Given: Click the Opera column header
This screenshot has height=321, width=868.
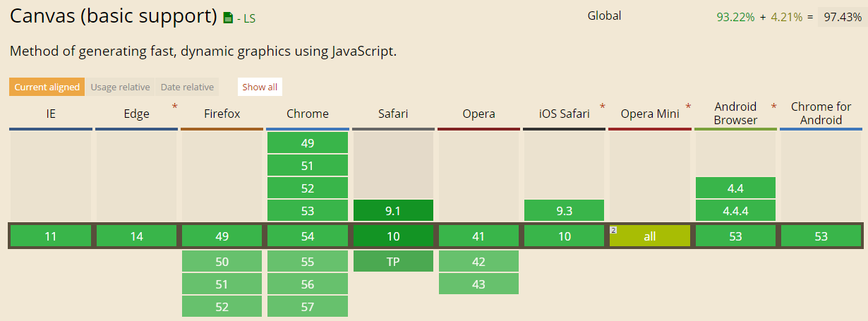Looking at the screenshot, I should click(x=478, y=114).
